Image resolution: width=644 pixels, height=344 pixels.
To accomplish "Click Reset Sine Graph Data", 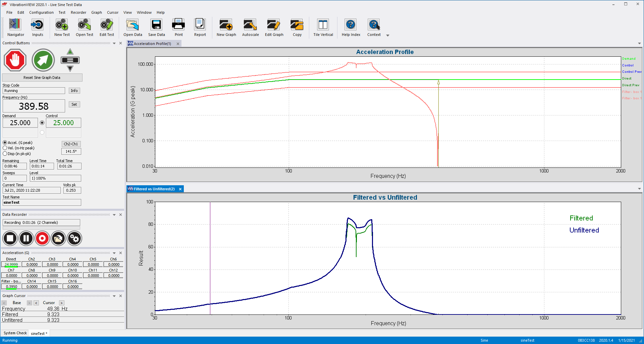I will [x=42, y=78].
